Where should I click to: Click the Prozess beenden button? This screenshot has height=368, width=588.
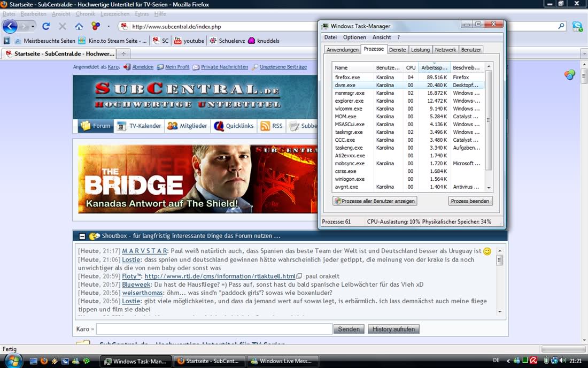point(470,201)
